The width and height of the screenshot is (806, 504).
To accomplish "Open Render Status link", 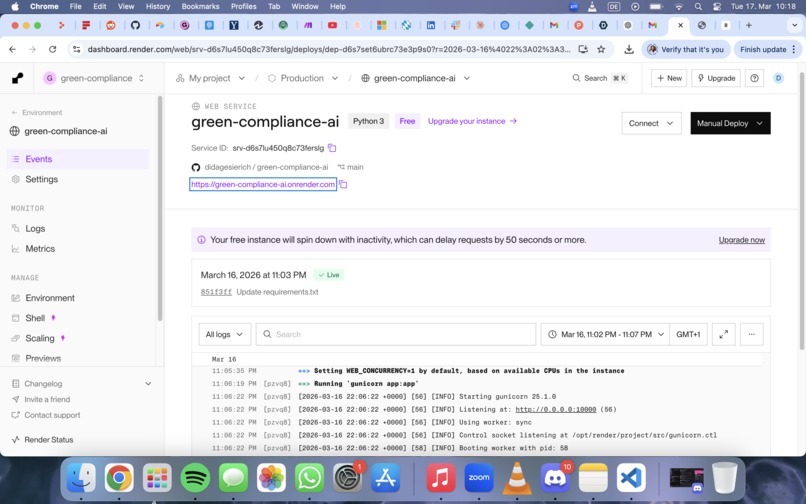I will tap(43, 440).
